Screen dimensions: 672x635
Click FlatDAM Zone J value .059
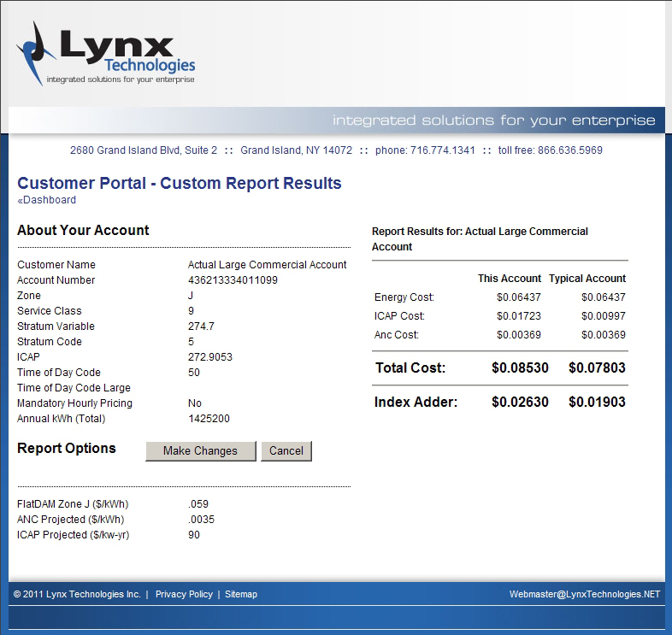coord(198,504)
